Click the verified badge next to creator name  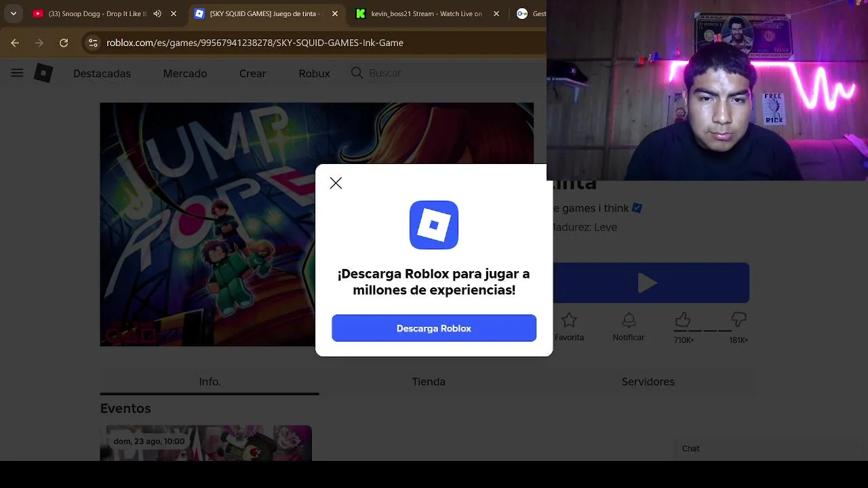point(636,208)
